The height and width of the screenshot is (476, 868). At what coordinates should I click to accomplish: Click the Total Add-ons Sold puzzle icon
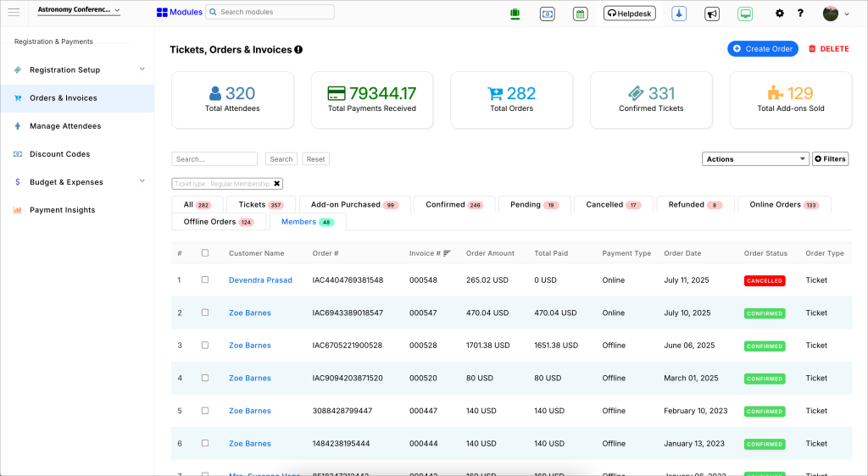point(776,93)
